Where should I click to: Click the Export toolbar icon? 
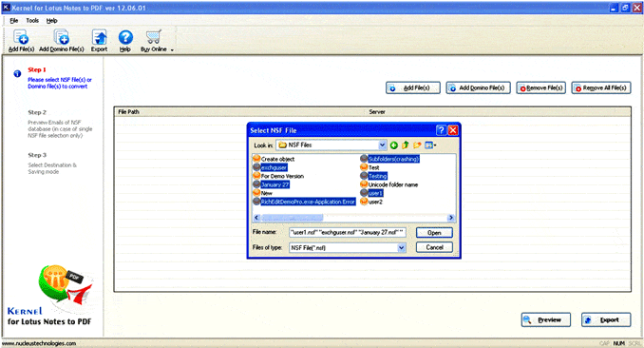pyautogui.click(x=99, y=41)
